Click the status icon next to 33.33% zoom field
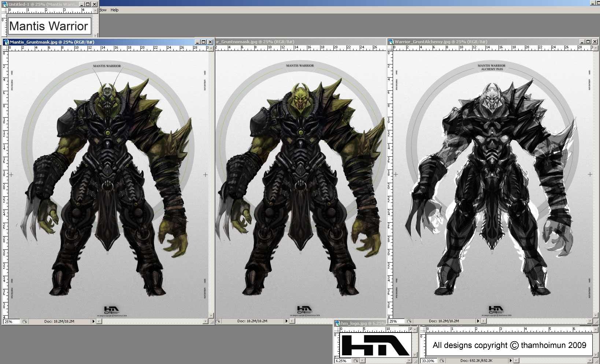 click(x=442, y=361)
